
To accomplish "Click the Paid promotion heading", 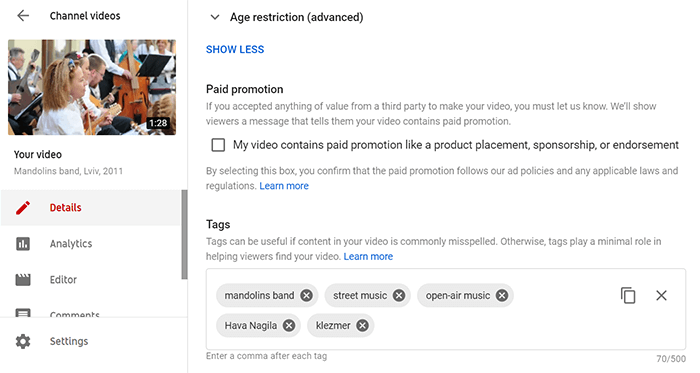I will pyautogui.click(x=245, y=89).
